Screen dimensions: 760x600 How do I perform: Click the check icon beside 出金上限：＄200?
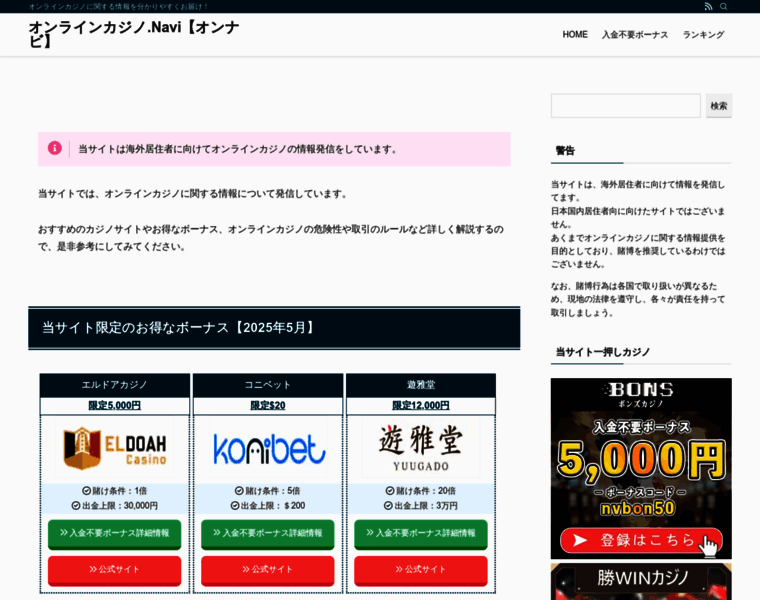[x=235, y=505]
